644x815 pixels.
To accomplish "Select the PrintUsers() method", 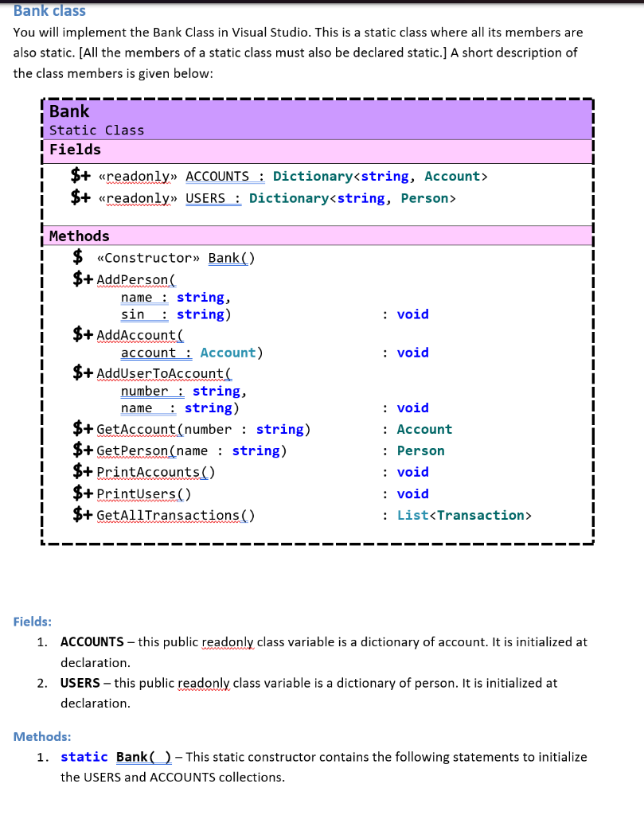I will [144, 493].
